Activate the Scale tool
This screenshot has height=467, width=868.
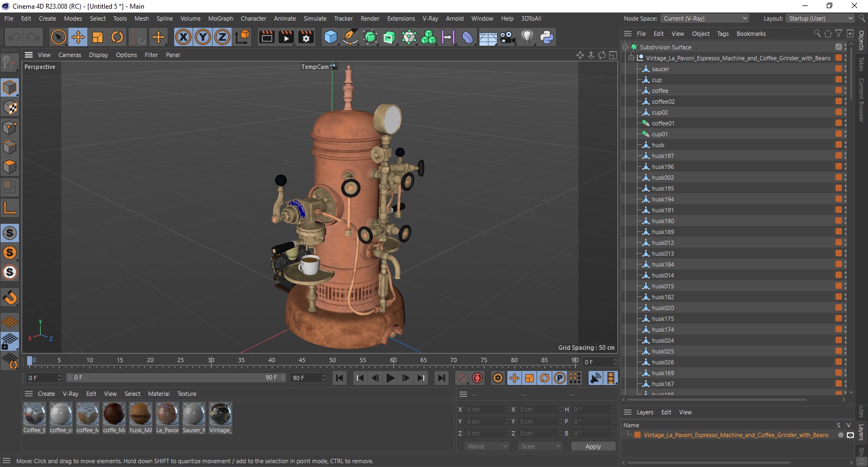click(x=98, y=37)
